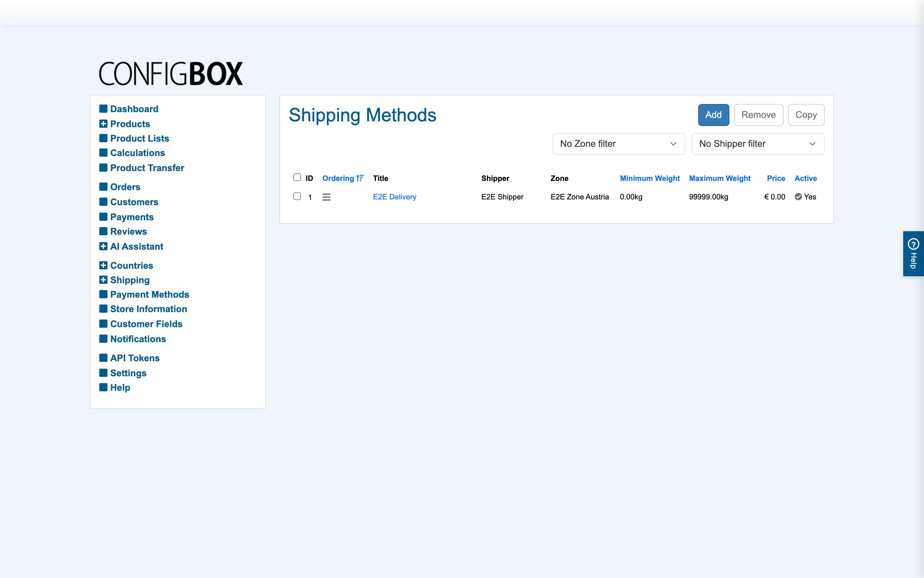Screen dimensions: 924x578
Task: Click the square icon beside API Tokens
Action: [x=103, y=358]
